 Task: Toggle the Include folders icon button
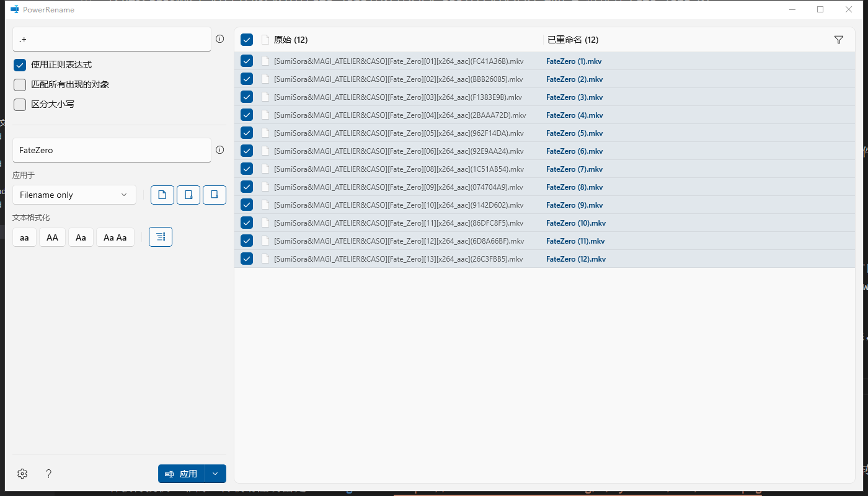click(x=188, y=195)
